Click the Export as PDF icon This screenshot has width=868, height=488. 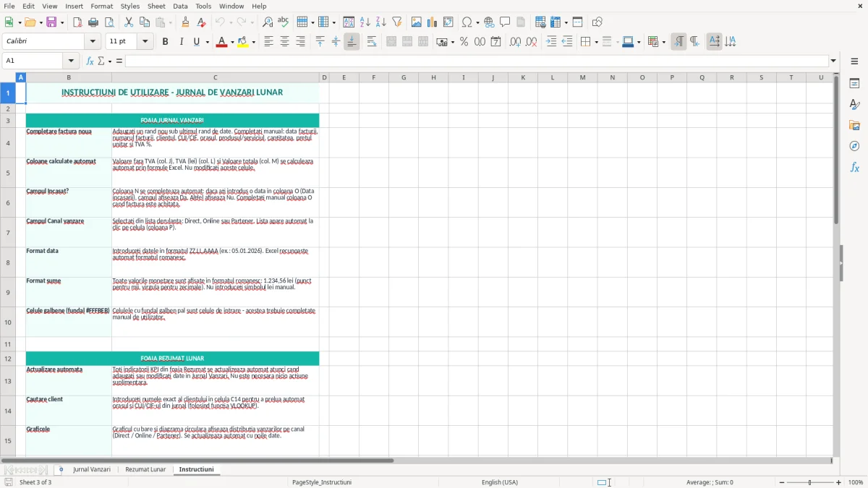click(77, 22)
